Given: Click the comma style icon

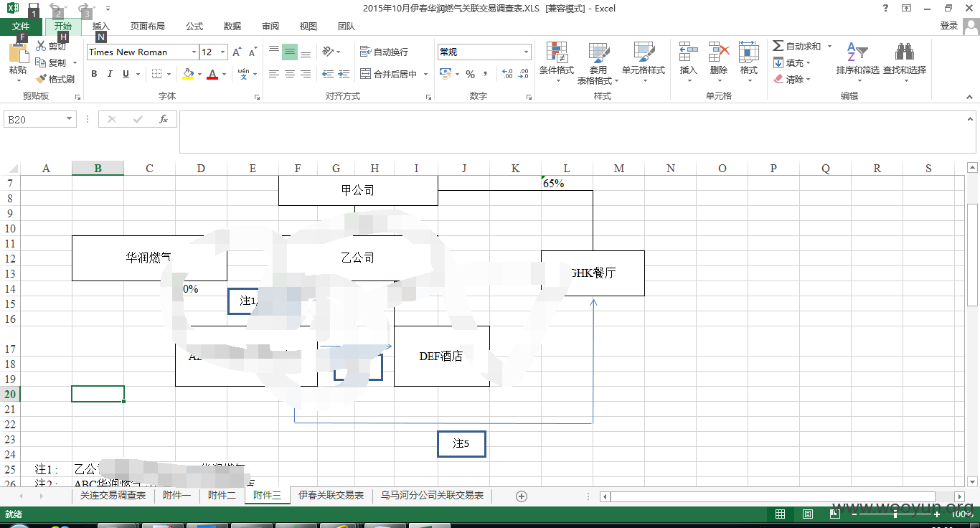Looking at the screenshot, I should [x=486, y=74].
